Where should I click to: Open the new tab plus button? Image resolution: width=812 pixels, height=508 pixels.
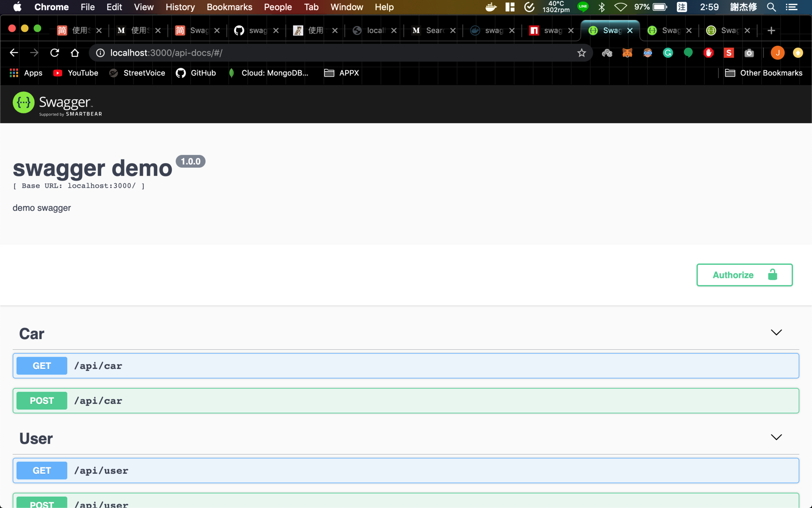pos(771,30)
